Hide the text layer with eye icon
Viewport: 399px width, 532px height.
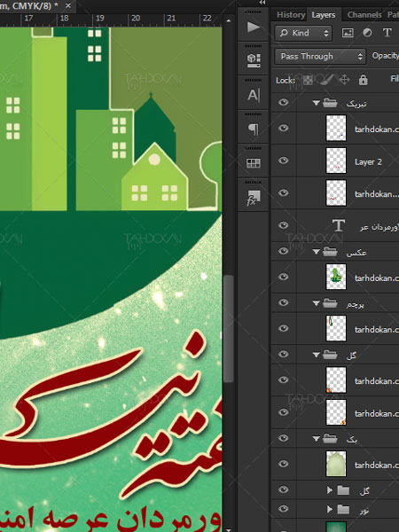click(x=284, y=225)
